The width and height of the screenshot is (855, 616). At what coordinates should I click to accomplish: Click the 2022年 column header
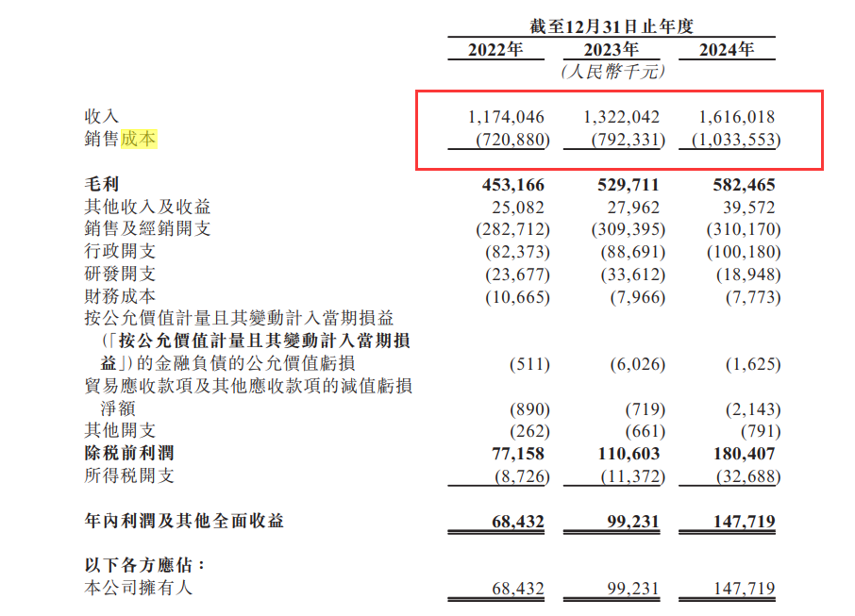pyautogui.click(x=495, y=50)
